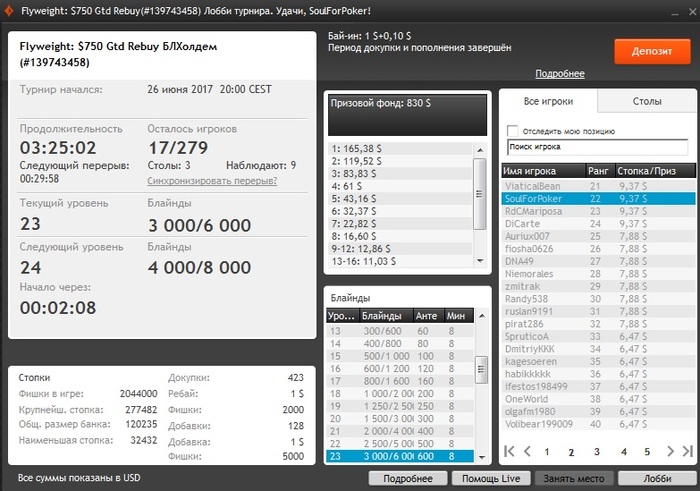Click 'Призовой фонд: 830 $' header
This screenshot has width=700, height=491.
coord(407,115)
